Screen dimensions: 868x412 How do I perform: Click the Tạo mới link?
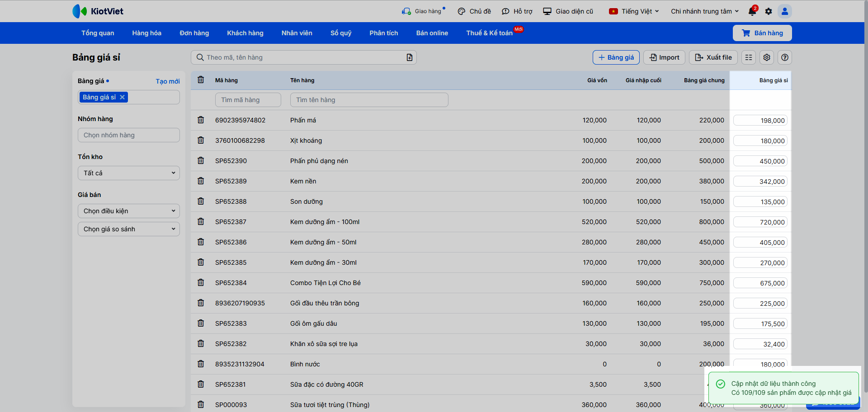pos(168,81)
